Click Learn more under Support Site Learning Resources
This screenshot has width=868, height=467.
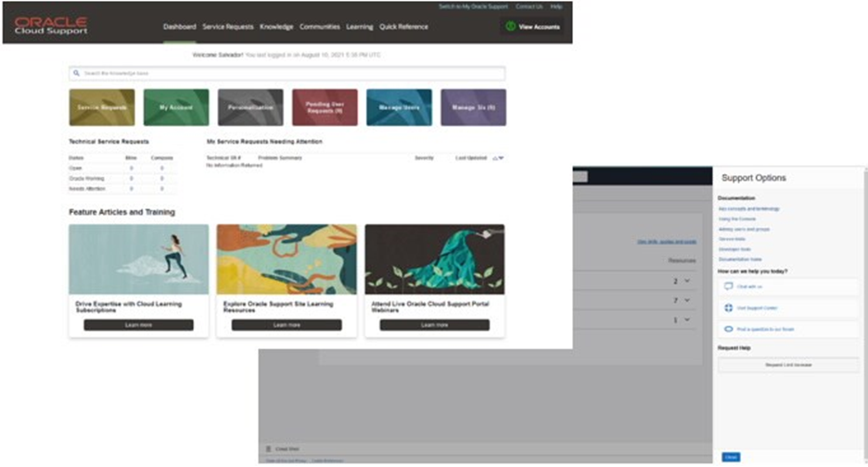(x=287, y=325)
